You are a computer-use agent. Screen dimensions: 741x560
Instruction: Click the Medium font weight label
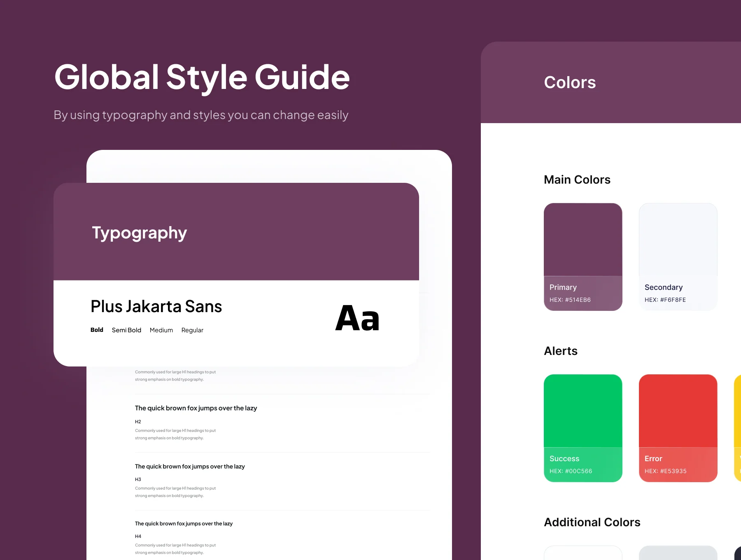pos(161,330)
